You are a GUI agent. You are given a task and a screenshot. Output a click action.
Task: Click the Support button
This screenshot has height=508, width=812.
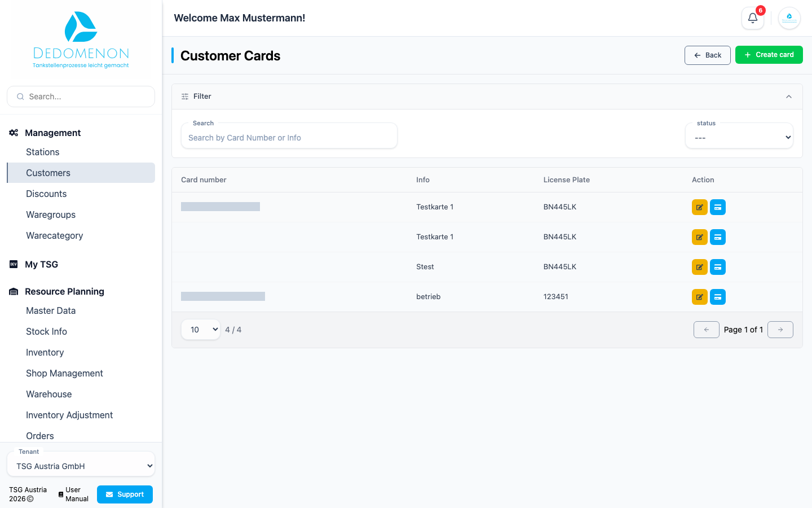coord(125,494)
